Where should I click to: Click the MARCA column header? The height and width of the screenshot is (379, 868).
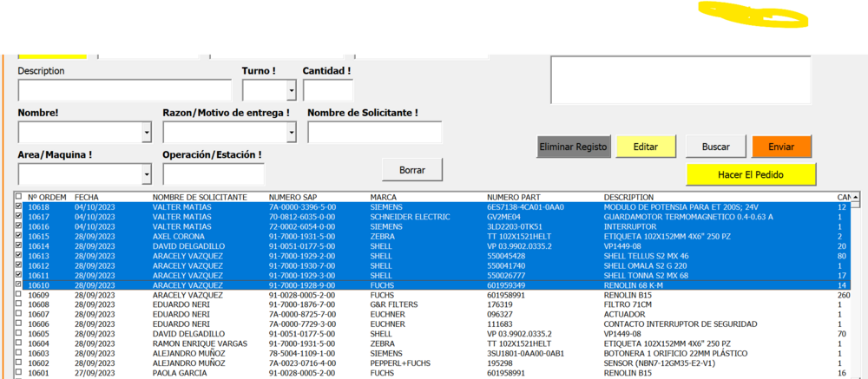tap(384, 197)
